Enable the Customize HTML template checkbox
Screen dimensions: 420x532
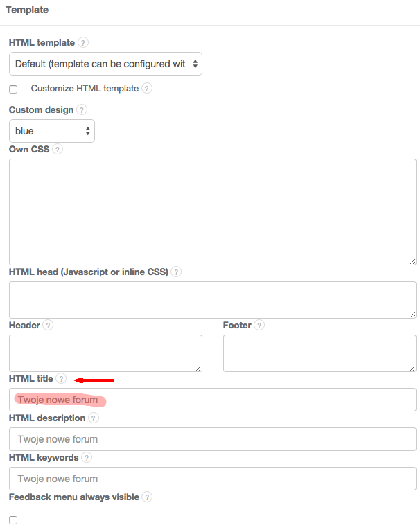tap(13, 89)
